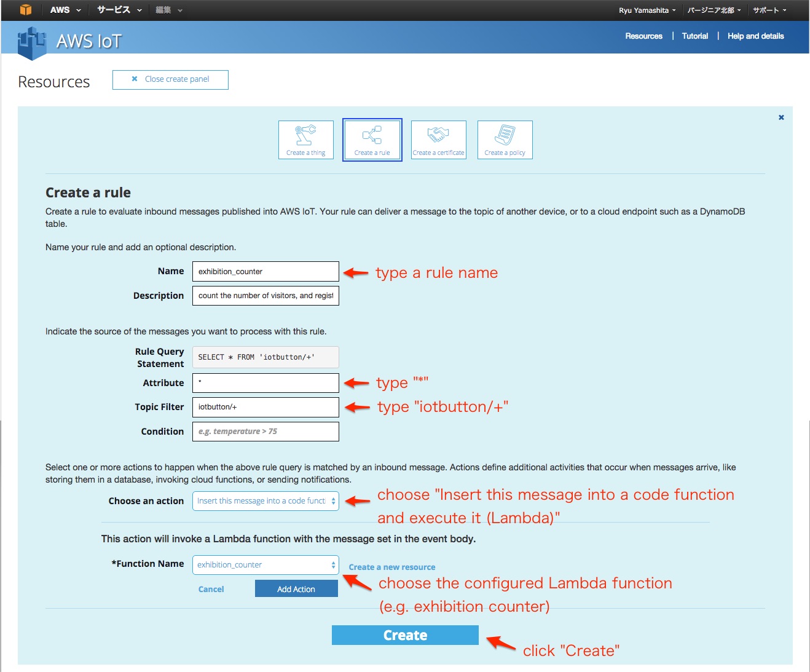Click the Close create panel button
This screenshot has height=672, width=810.
click(170, 79)
